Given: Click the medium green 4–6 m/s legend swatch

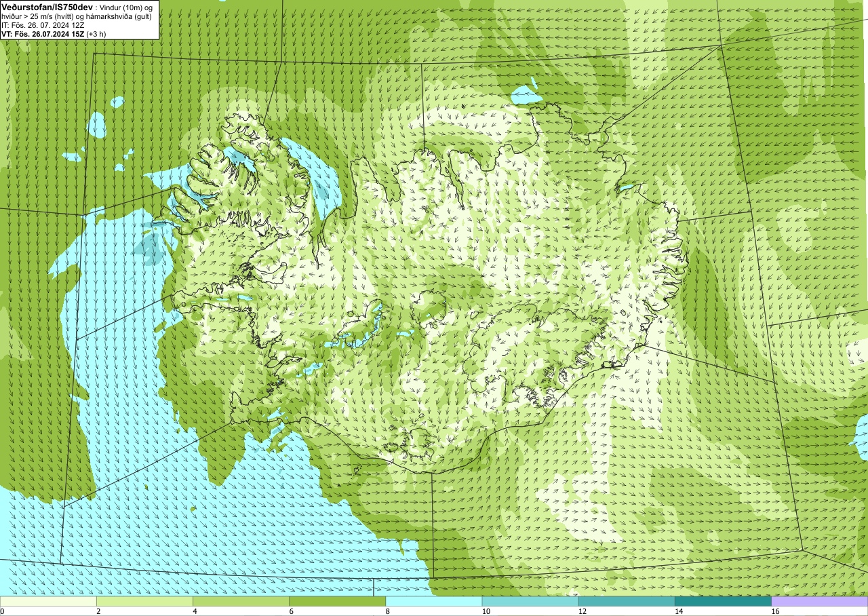Looking at the screenshot, I should coord(241,601).
